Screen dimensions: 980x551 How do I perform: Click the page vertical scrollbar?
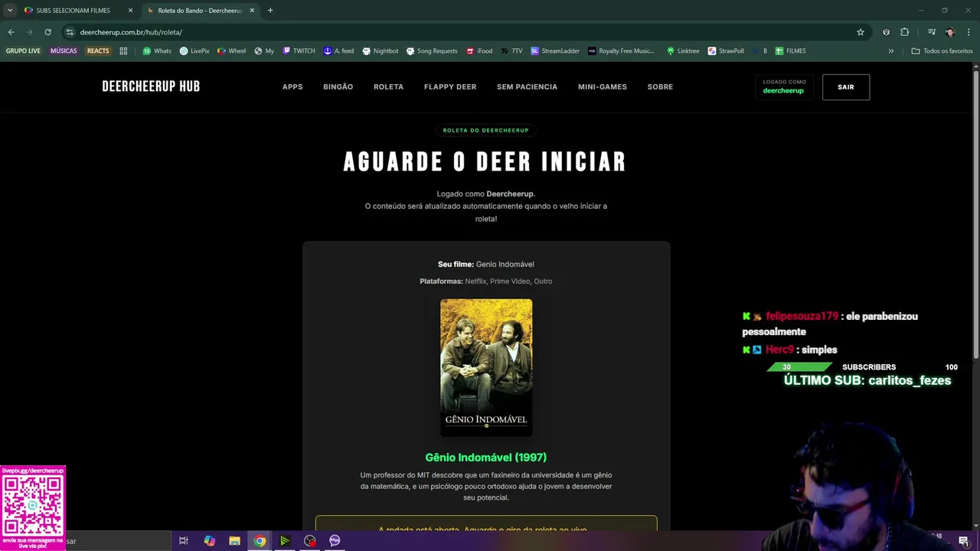(975, 214)
